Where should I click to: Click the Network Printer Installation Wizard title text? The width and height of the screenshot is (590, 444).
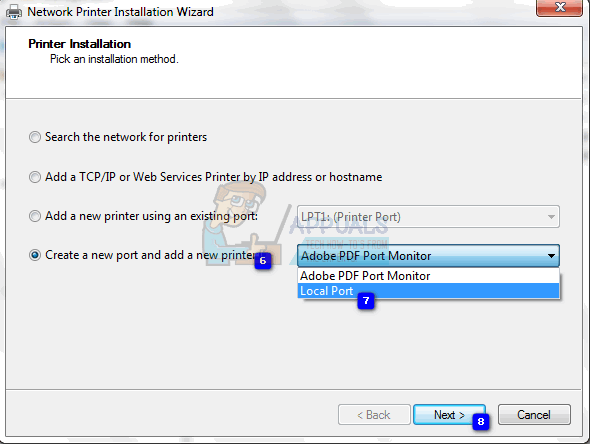tap(120, 12)
